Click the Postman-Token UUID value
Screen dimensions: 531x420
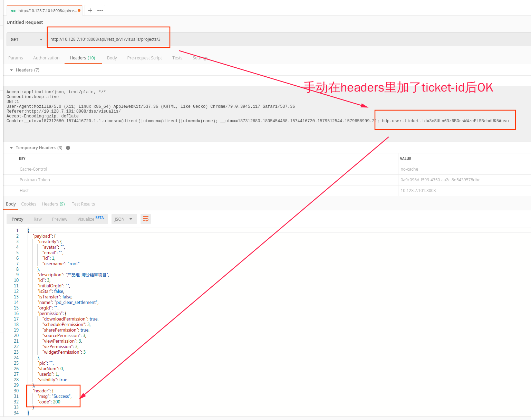coord(441,180)
